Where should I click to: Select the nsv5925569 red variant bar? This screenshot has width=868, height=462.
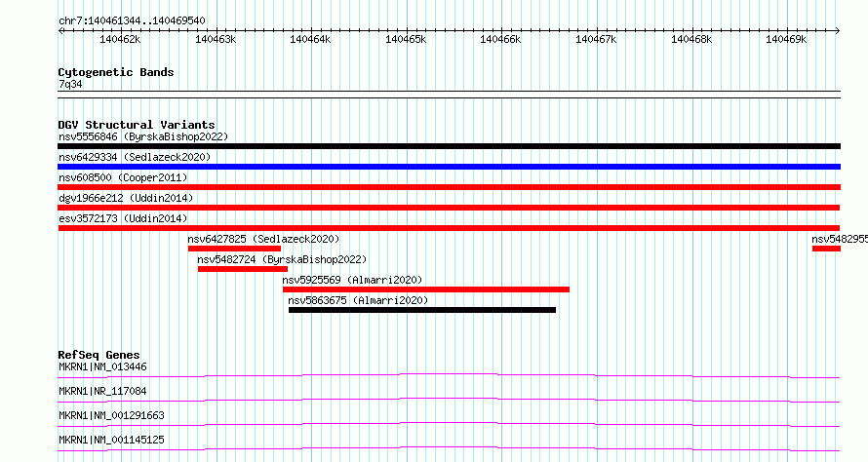tap(425, 289)
